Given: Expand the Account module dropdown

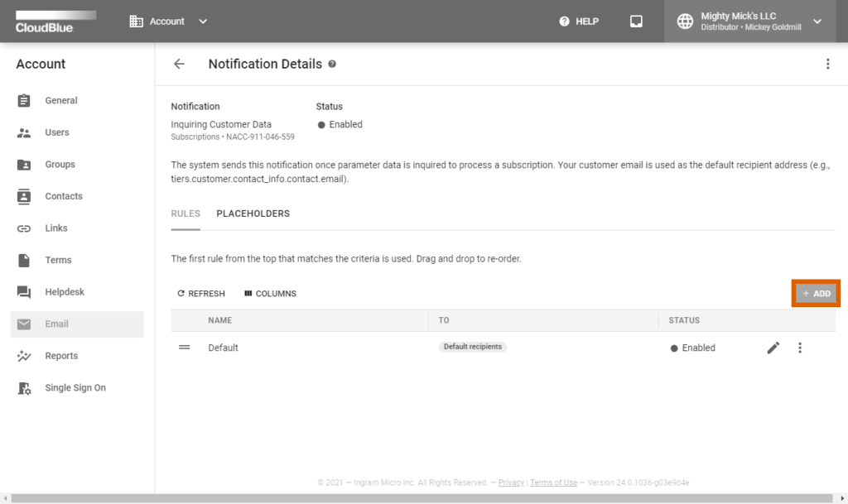Looking at the screenshot, I should (202, 21).
